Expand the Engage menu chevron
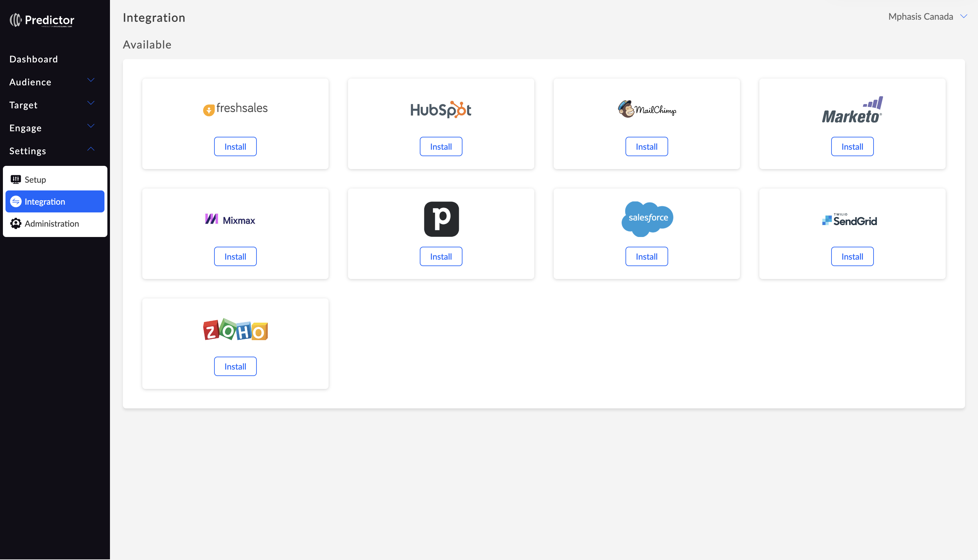The image size is (978, 560). point(91,126)
